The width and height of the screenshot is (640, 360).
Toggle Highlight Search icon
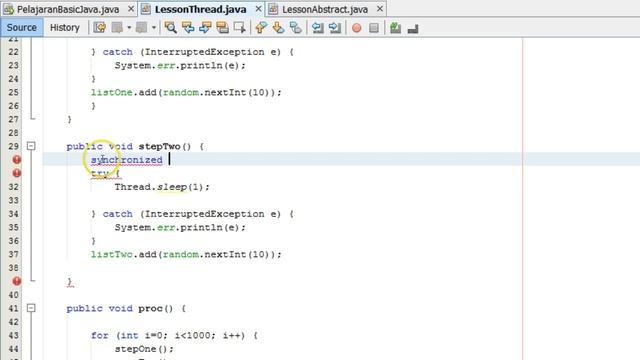(222, 28)
